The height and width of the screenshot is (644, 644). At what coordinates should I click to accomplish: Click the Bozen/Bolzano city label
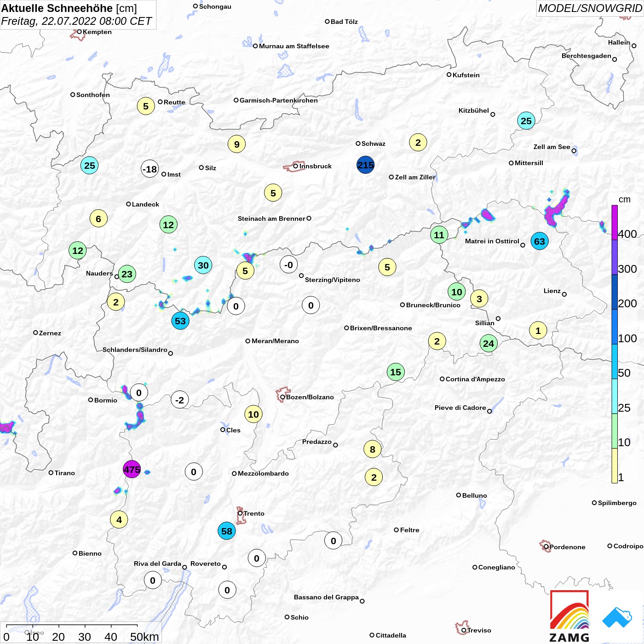pos(310,397)
